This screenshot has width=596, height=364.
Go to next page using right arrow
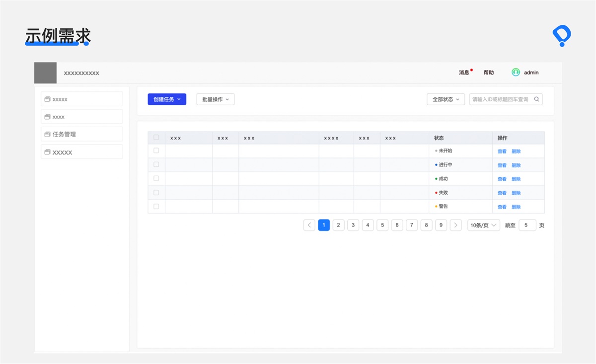pos(455,225)
